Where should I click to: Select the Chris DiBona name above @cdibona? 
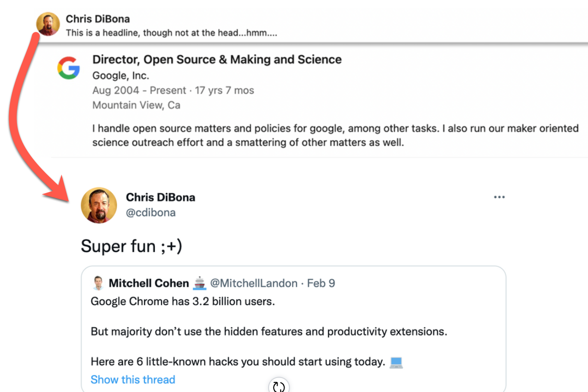click(x=160, y=197)
